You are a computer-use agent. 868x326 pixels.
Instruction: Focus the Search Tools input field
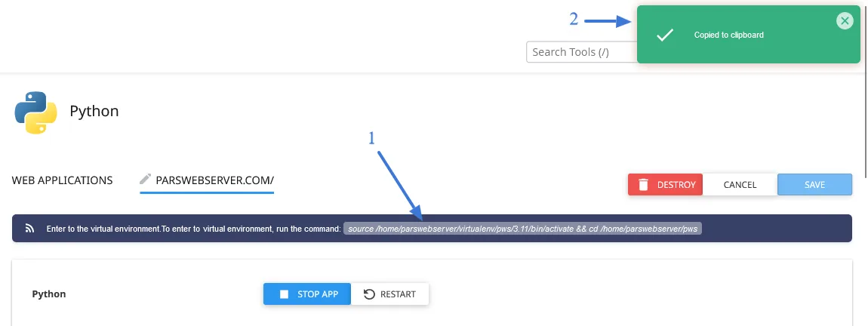[x=581, y=52]
